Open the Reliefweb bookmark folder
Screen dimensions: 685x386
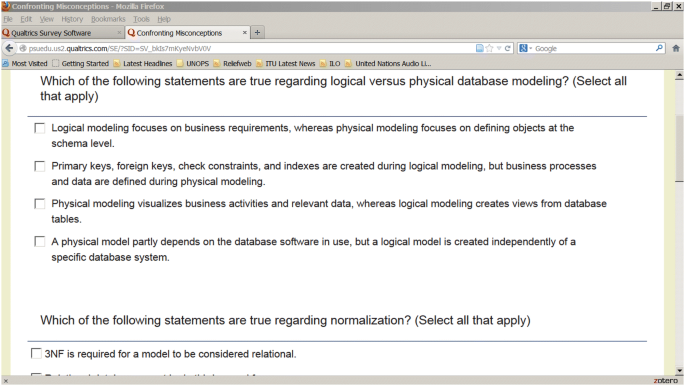coord(232,64)
